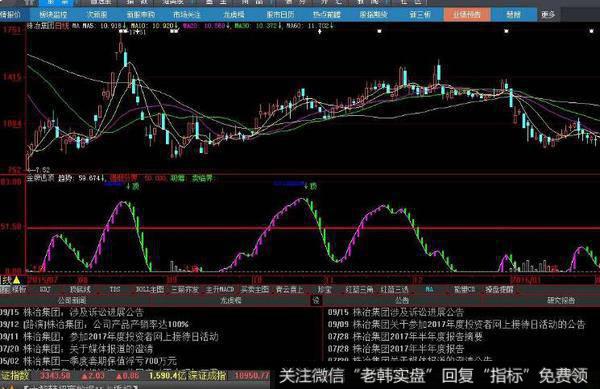Switch to the 公告 panel tab
Screen dimensions: 600x389
402,301
